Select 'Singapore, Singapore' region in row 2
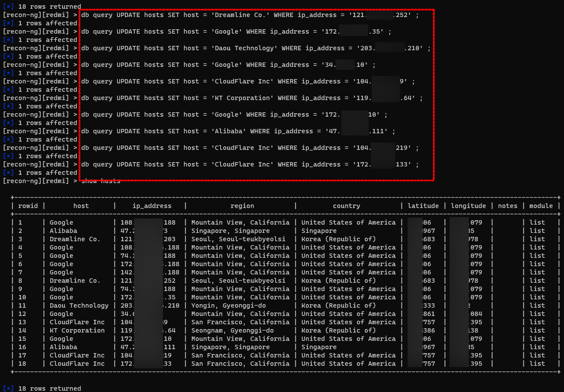 [230, 231]
